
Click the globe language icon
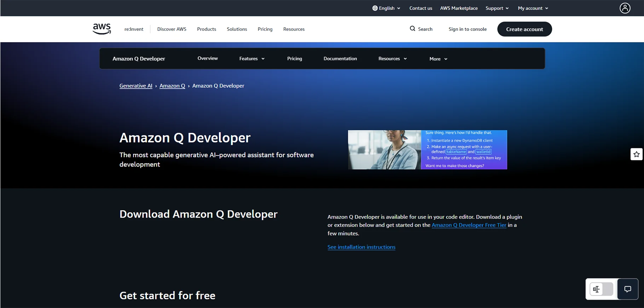(375, 8)
